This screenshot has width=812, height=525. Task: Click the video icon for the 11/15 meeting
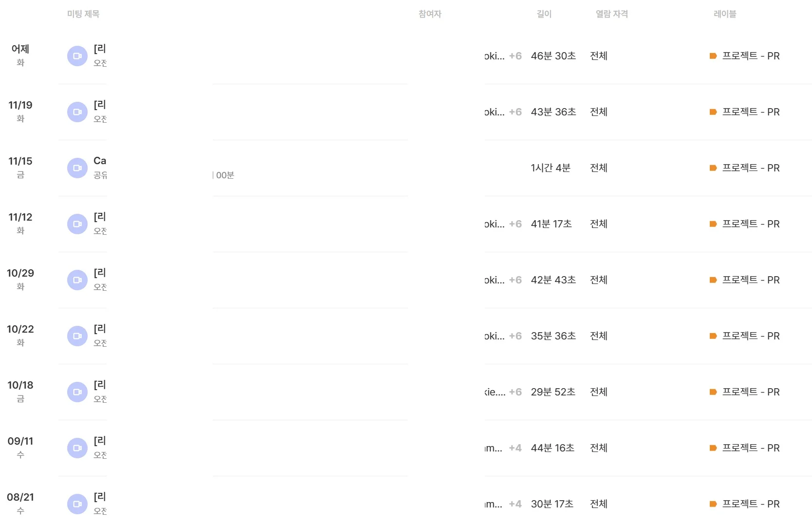[x=77, y=168]
